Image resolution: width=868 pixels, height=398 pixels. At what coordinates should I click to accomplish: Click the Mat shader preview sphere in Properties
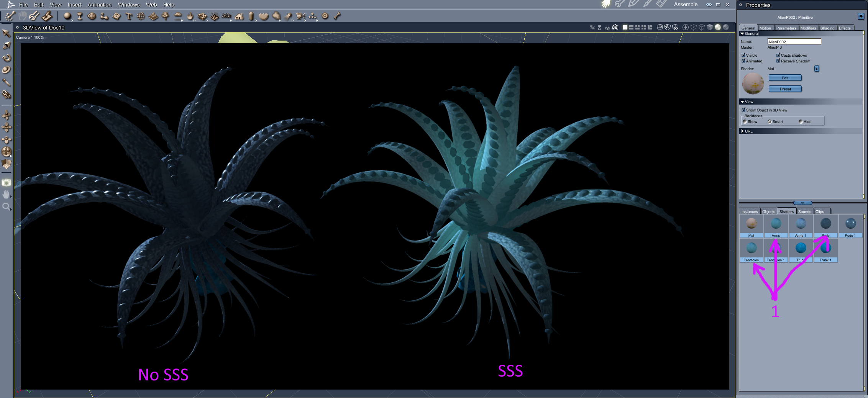(x=753, y=84)
